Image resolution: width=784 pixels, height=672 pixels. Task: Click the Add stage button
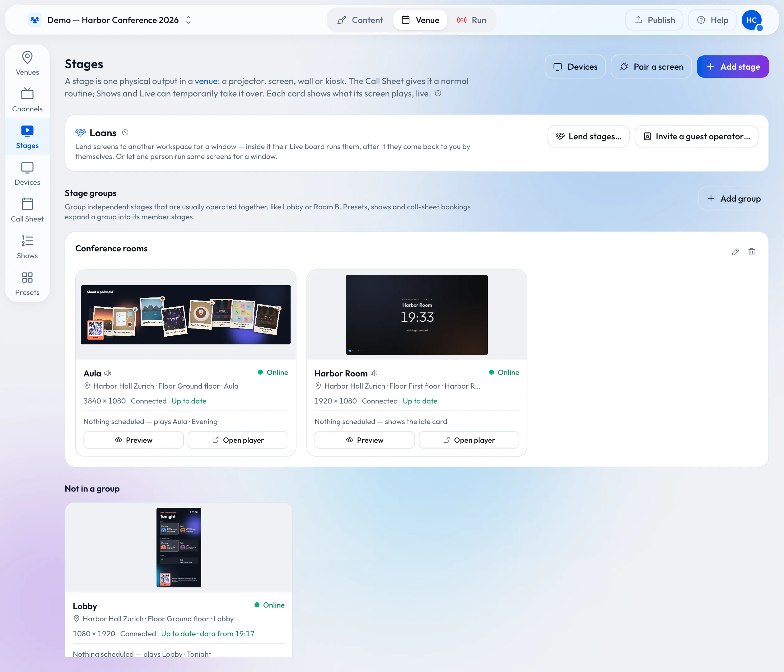pos(733,67)
